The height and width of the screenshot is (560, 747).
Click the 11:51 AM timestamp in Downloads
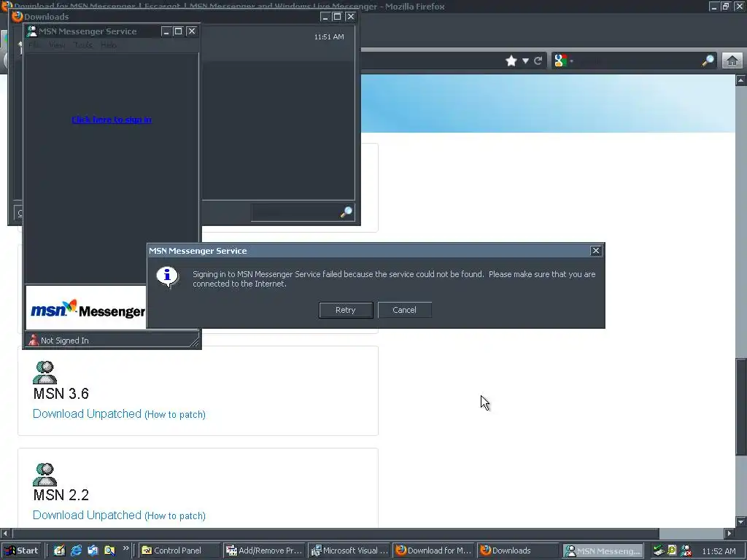[329, 36]
